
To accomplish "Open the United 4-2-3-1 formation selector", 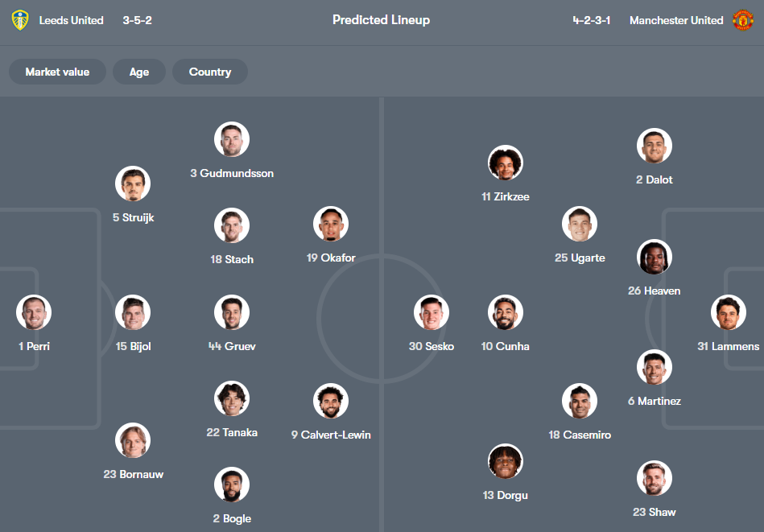I will (x=591, y=19).
